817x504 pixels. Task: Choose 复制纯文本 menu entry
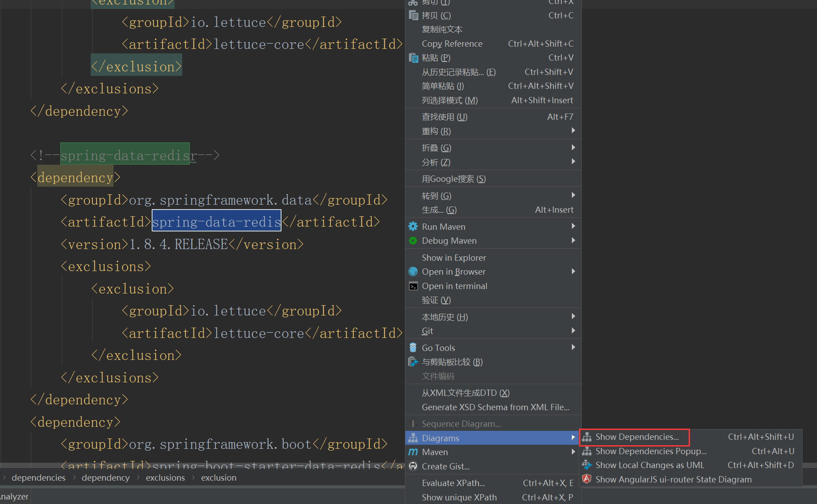pos(493,29)
